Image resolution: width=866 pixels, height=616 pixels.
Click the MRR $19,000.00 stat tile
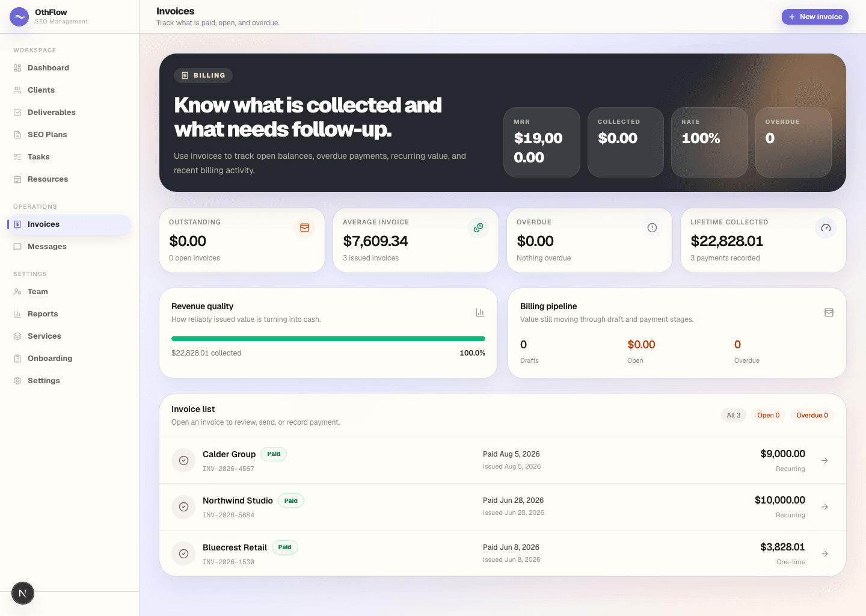(x=542, y=142)
